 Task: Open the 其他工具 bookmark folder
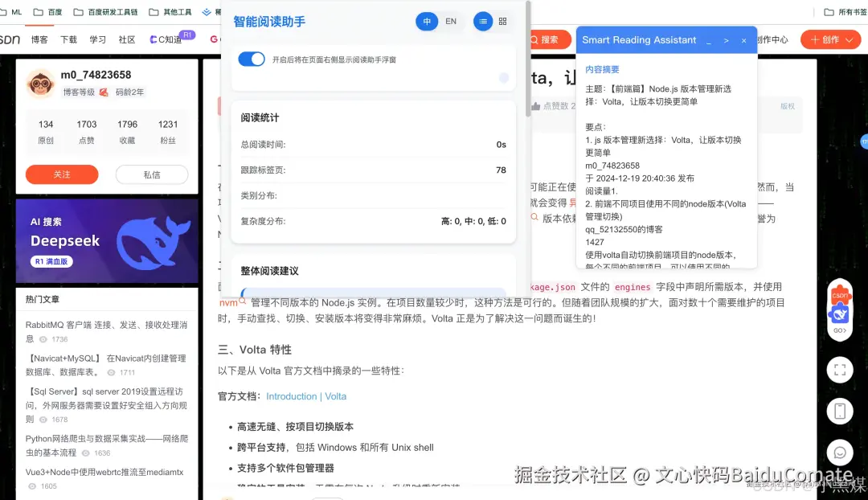[x=170, y=11]
